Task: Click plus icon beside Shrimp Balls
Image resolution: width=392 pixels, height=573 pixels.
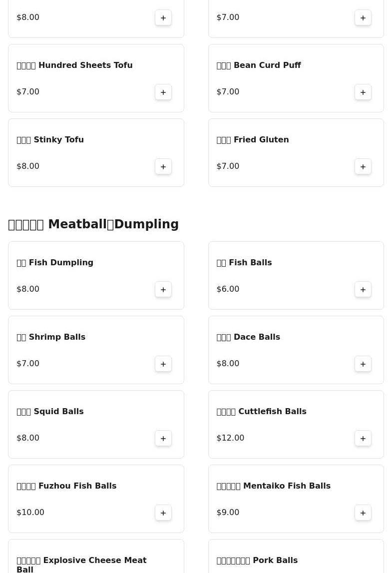Action: [x=163, y=364]
